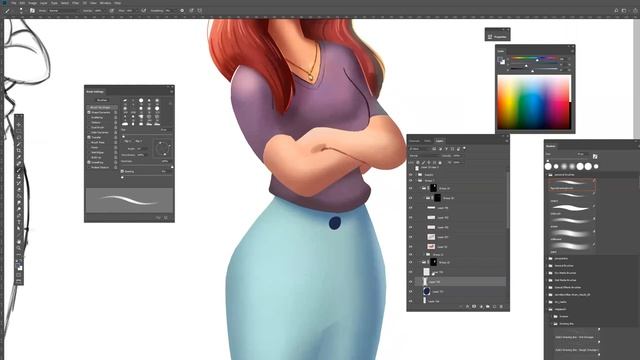Create a new layer from the Layers panel
The height and width of the screenshot is (360, 640).
[x=494, y=306]
